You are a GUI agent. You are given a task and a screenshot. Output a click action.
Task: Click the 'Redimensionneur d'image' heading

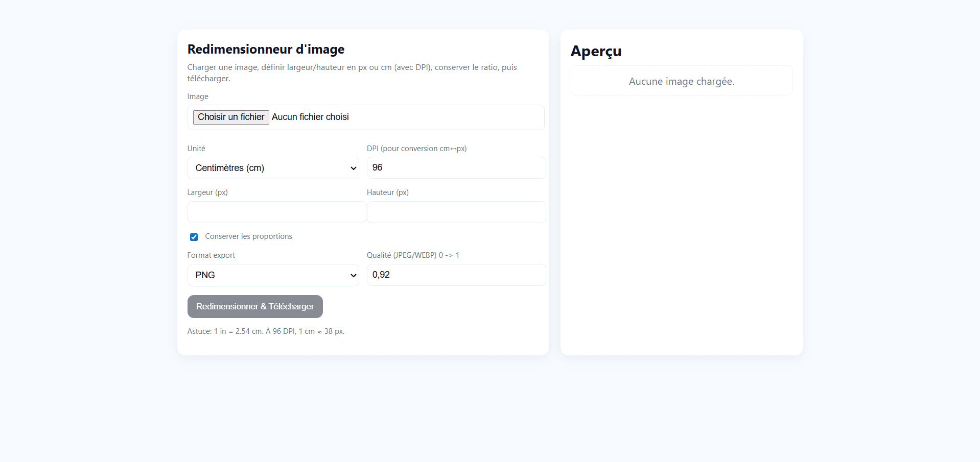tap(266, 49)
